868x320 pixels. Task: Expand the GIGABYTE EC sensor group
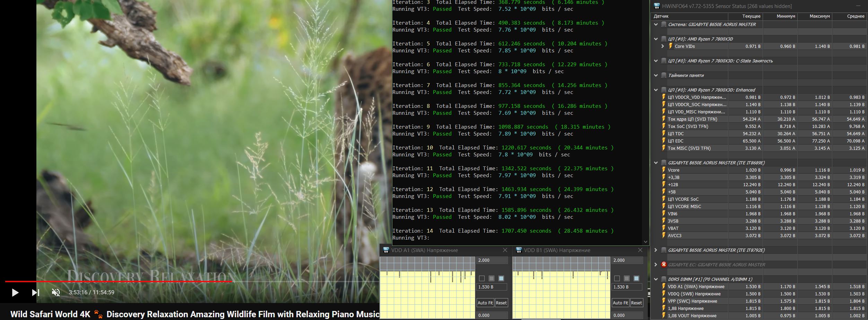(x=656, y=265)
